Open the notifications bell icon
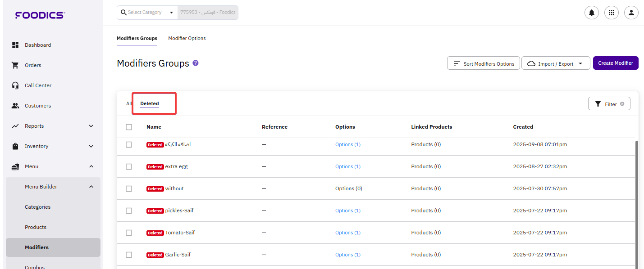 [x=591, y=13]
